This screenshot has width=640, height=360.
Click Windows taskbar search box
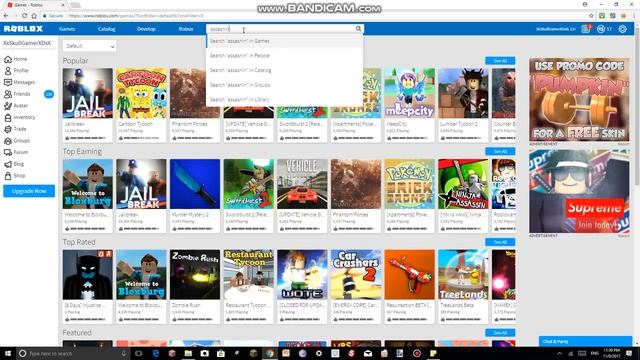pyautogui.click(x=73, y=353)
